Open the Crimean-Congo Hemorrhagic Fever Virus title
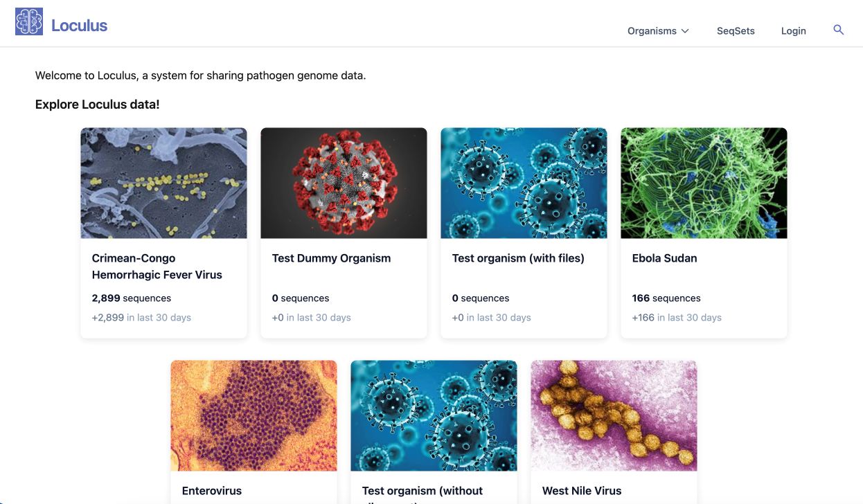The height and width of the screenshot is (504, 863). pos(157,267)
